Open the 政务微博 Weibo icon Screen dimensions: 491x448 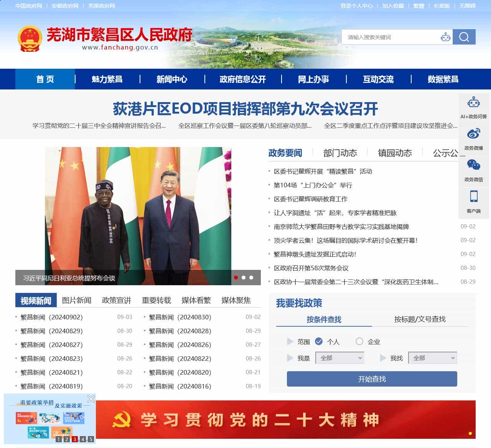473,134
